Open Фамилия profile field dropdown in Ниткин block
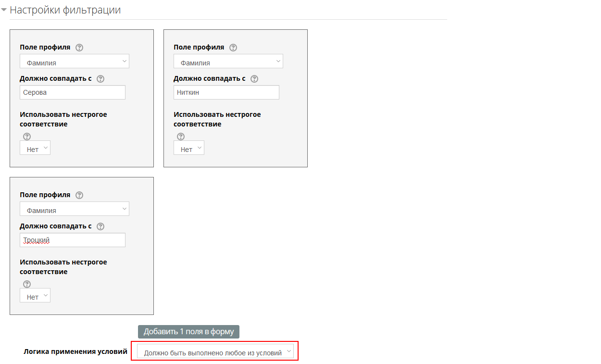 point(228,62)
